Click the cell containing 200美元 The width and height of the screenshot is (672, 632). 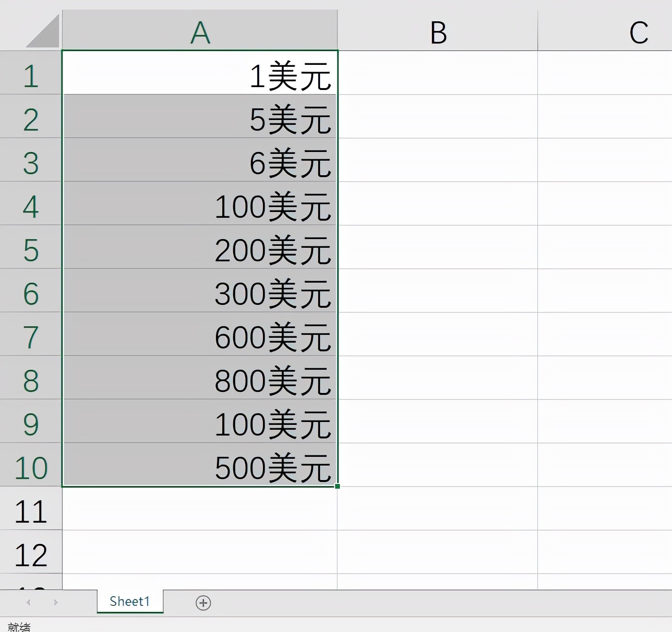200,247
